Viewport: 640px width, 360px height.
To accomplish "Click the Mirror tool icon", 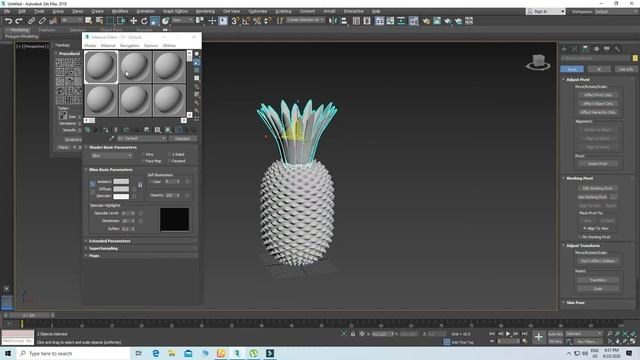I will (333, 20).
